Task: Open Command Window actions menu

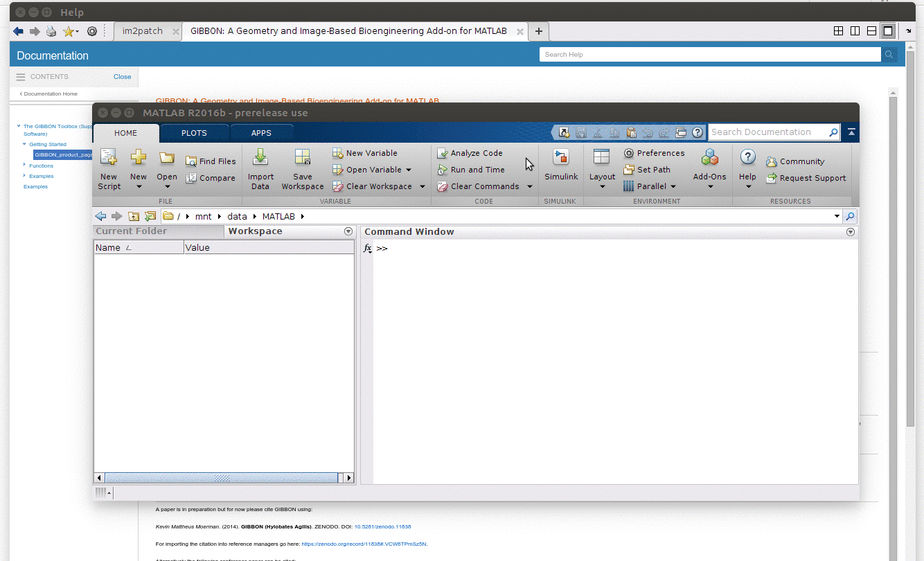Action: (x=851, y=232)
